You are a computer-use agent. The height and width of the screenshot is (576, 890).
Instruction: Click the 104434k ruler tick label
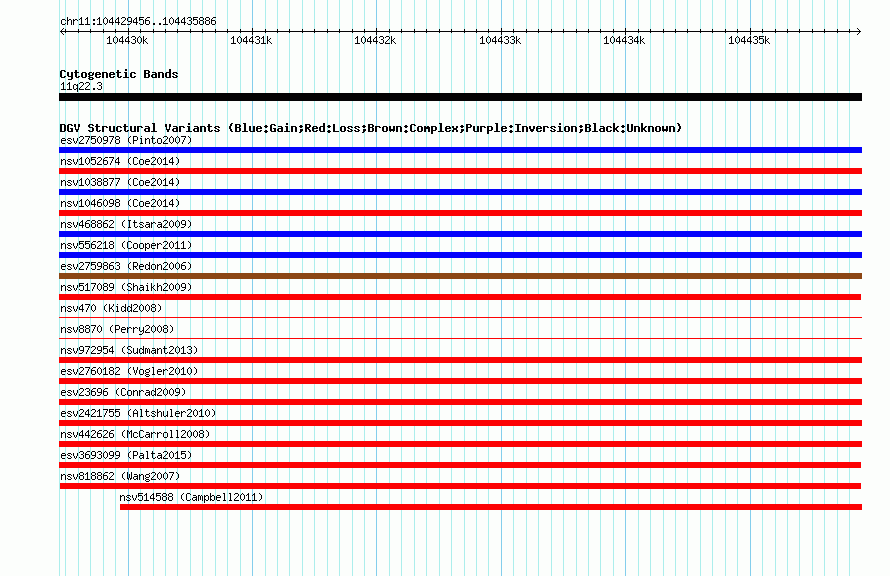[x=624, y=40]
